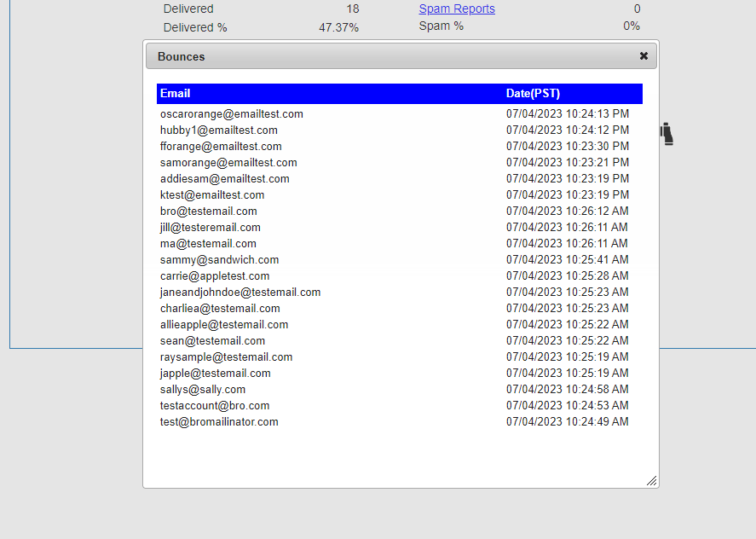Click the Delivered % label
756x539 pixels.
point(195,28)
